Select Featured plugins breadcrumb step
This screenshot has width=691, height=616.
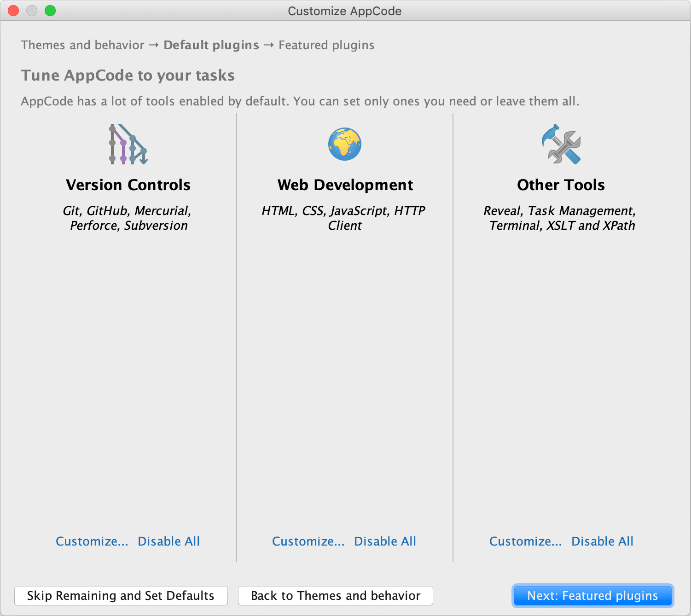pyautogui.click(x=326, y=45)
